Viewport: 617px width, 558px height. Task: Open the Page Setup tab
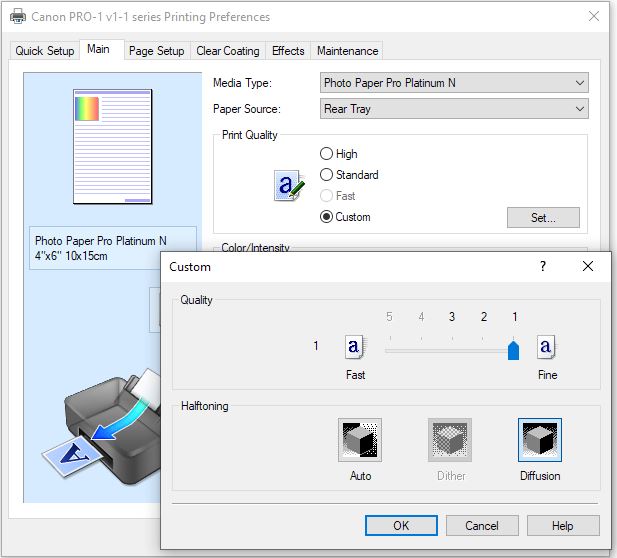(x=156, y=51)
